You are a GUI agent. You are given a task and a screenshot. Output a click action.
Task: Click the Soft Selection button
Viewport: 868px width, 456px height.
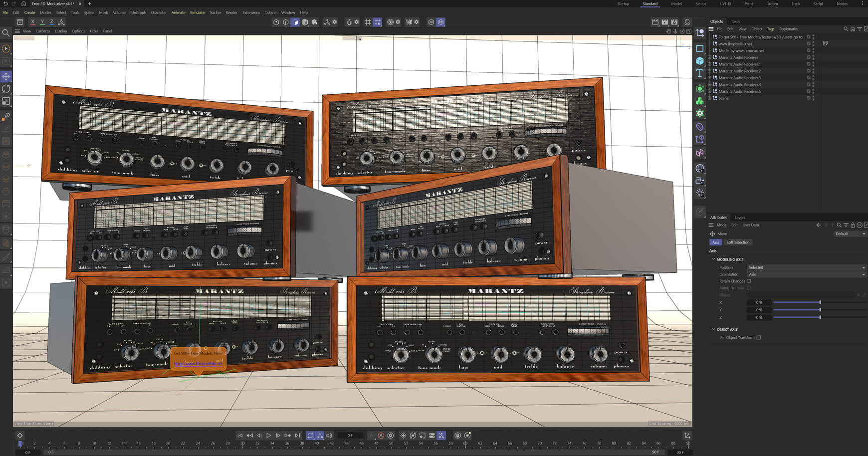[x=738, y=242]
